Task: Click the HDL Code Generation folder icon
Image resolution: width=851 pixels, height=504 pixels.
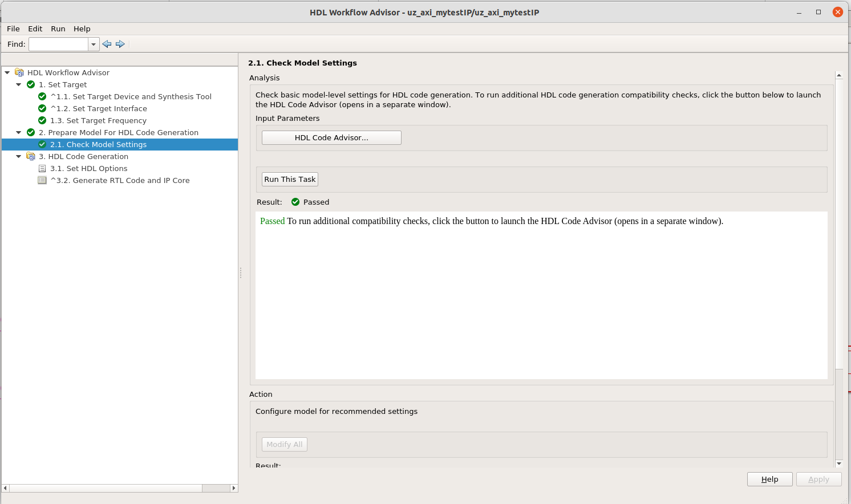Action: coord(31,156)
